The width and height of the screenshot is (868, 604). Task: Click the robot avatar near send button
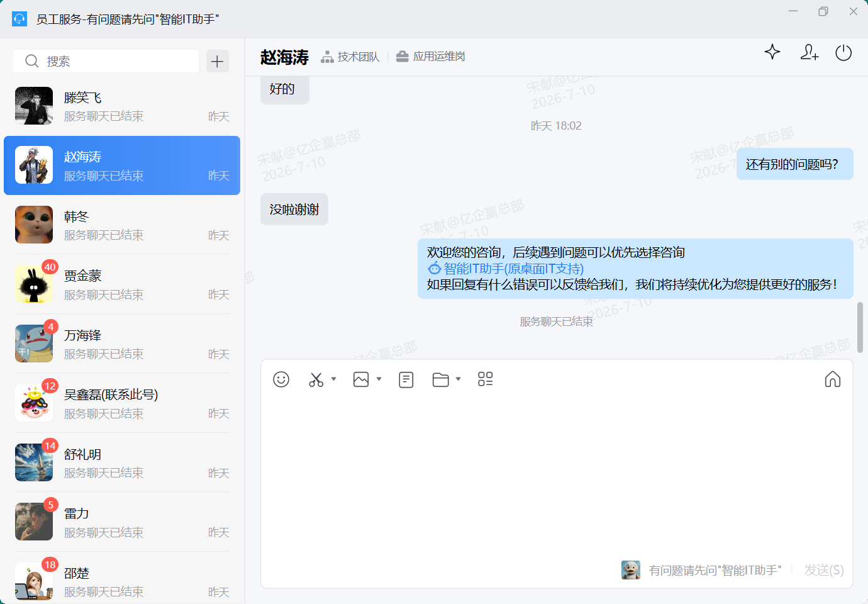tap(631, 570)
